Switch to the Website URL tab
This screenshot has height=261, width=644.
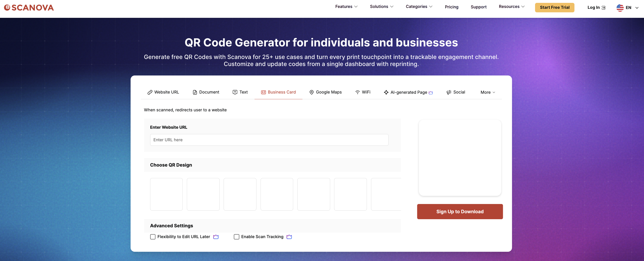coord(163,92)
